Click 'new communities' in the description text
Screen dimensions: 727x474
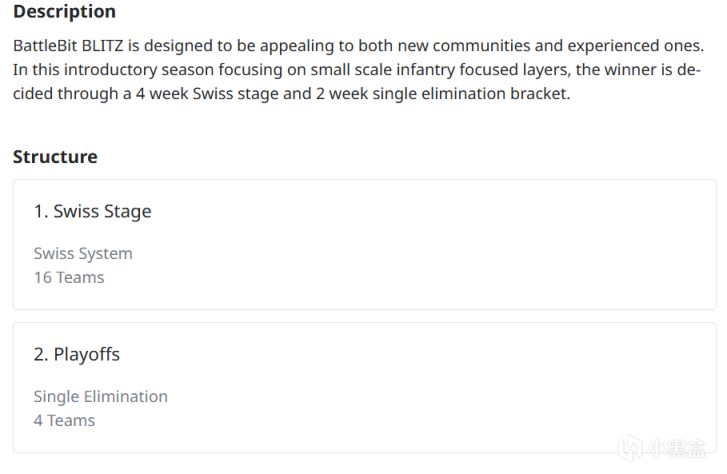click(x=464, y=45)
